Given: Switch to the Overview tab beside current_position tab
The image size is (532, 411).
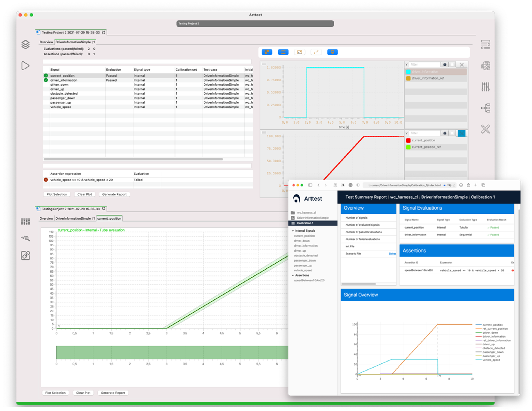Looking at the screenshot, I should [46, 219].
